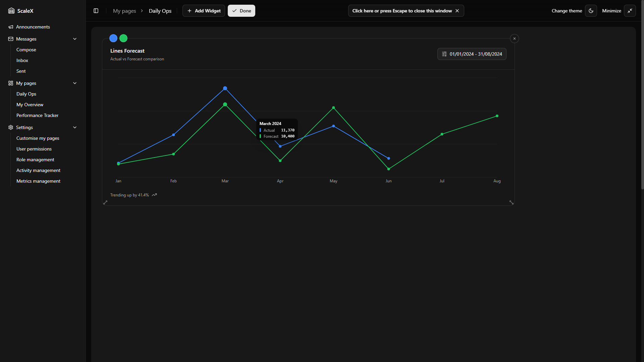Collapse the My pages section chevron
This screenshot has height=362, width=644.
pos(75,83)
